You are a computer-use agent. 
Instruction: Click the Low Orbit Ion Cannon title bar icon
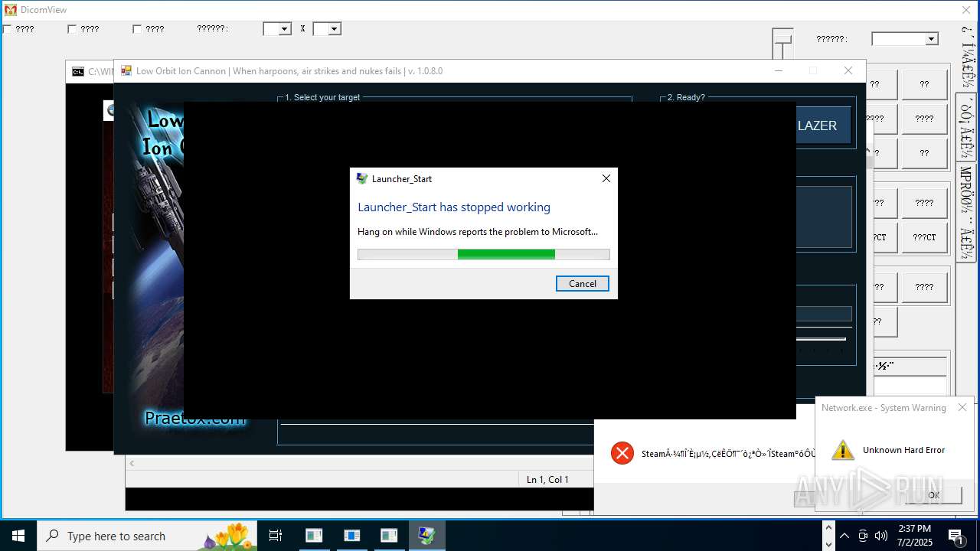pos(126,70)
